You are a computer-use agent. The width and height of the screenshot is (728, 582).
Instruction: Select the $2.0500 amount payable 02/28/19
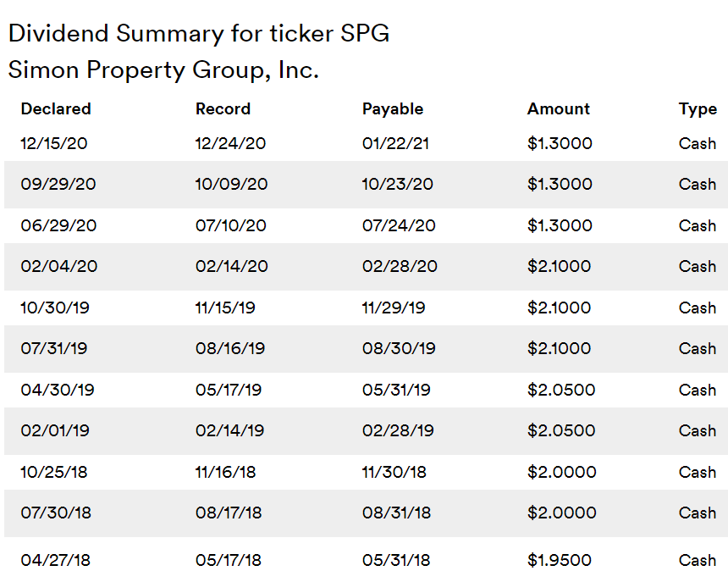[561, 431]
